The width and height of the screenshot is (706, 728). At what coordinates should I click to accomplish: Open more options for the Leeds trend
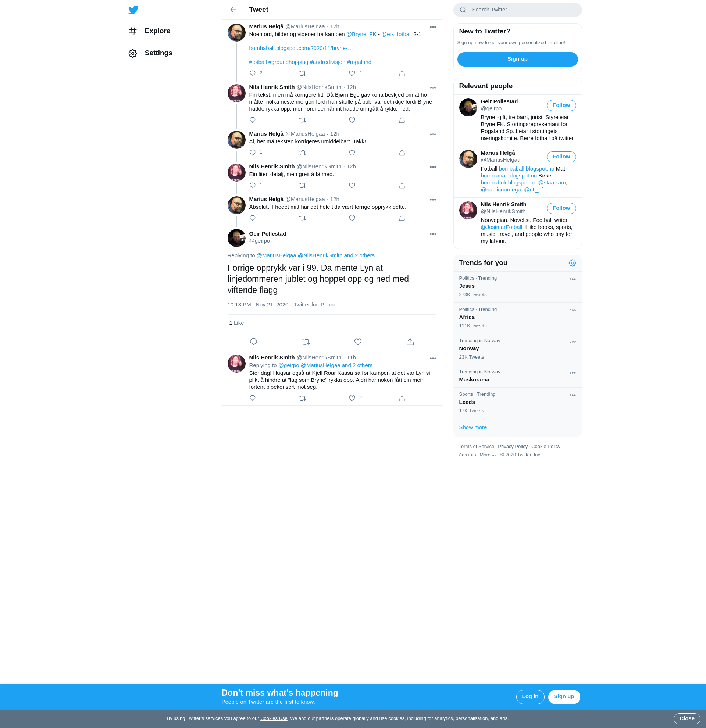(573, 395)
